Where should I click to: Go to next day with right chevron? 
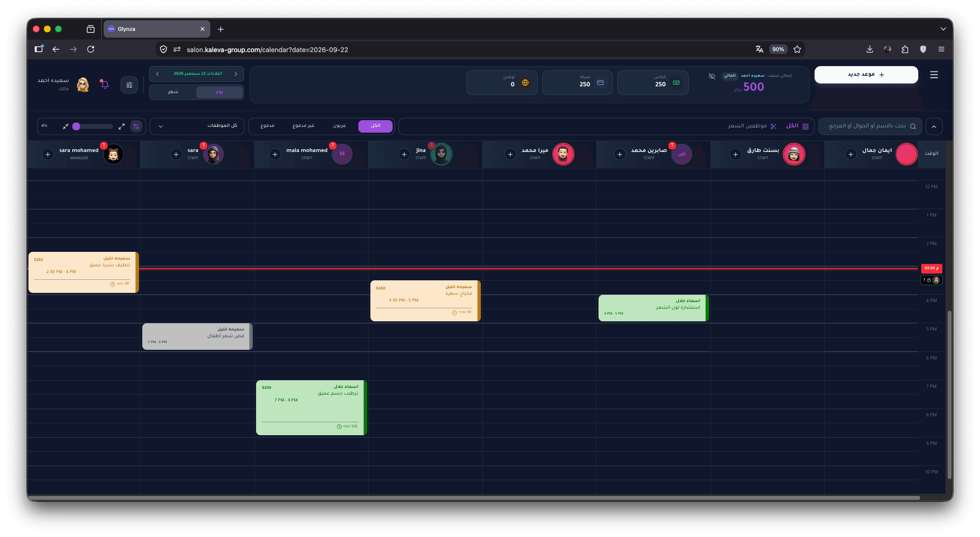click(236, 74)
